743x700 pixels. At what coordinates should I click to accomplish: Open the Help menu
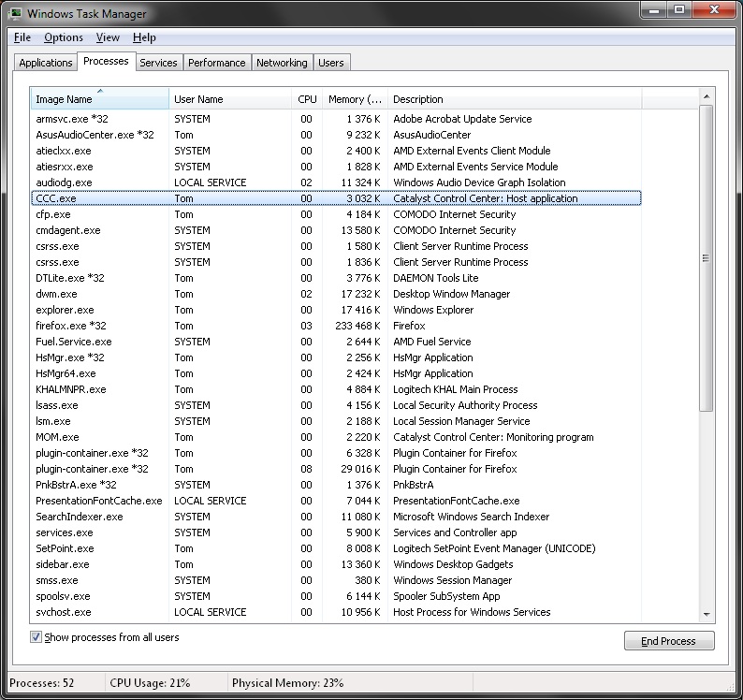point(144,37)
